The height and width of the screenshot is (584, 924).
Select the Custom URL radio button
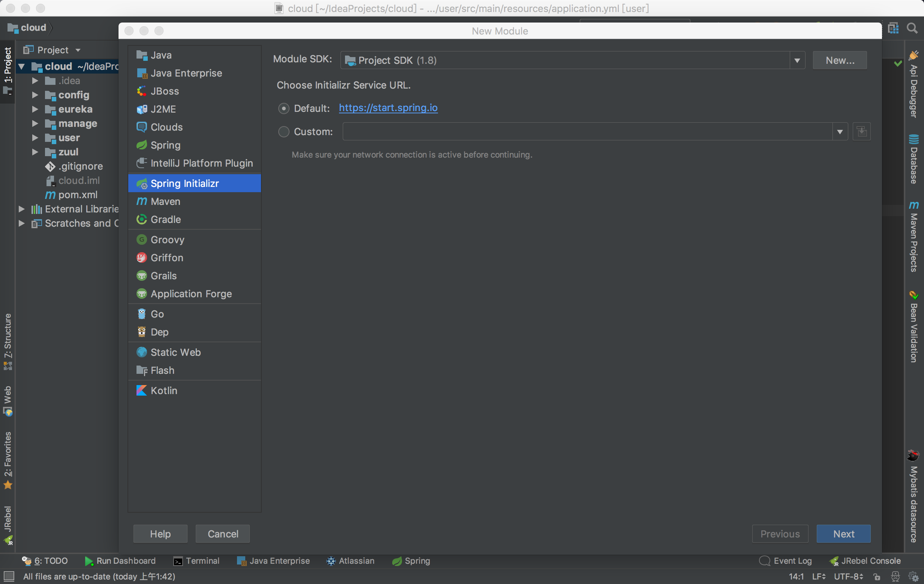[283, 132]
